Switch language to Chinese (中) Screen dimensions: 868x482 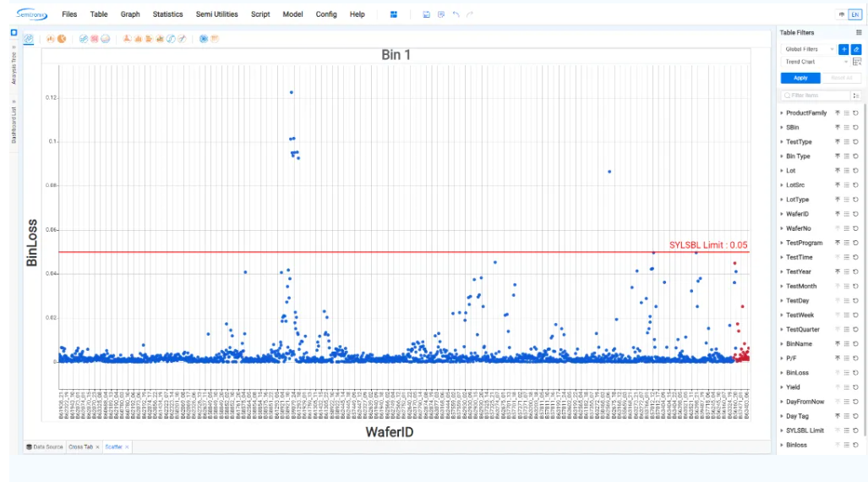click(840, 14)
